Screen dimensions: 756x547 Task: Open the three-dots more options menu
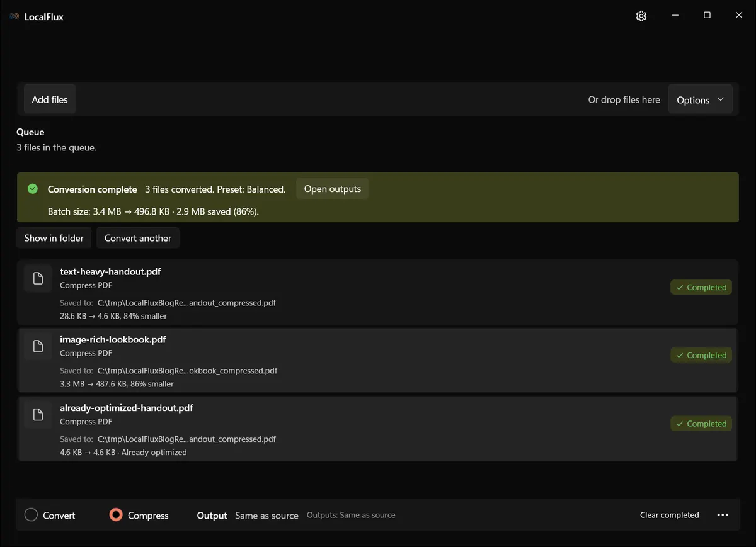pyautogui.click(x=723, y=515)
